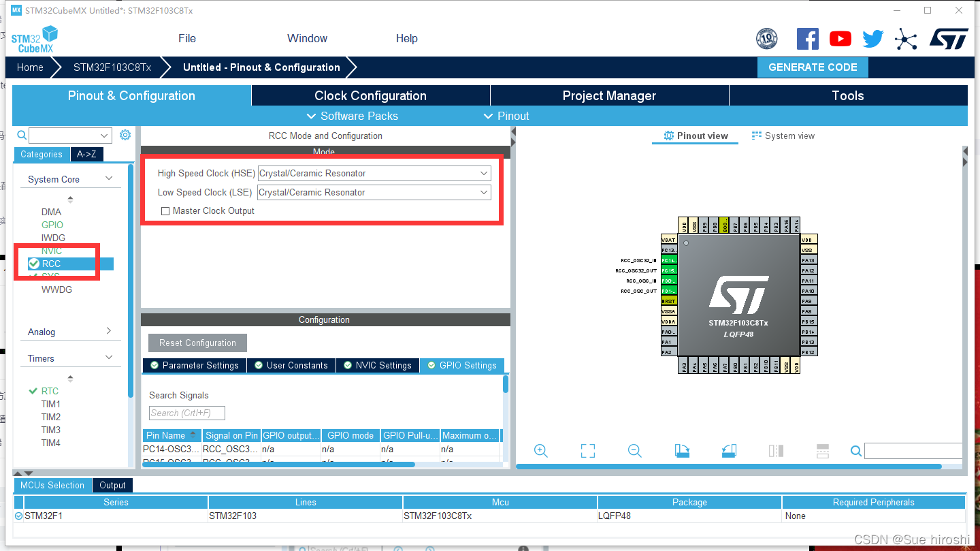Select the PC14 green pin on chip
Viewport: 980px width, 551px height.
point(669,260)
